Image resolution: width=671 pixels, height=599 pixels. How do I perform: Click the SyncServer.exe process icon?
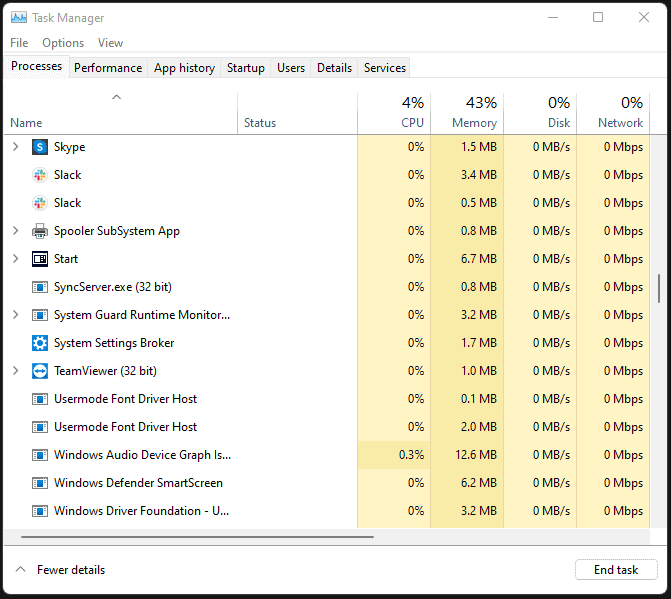point(40,287)
